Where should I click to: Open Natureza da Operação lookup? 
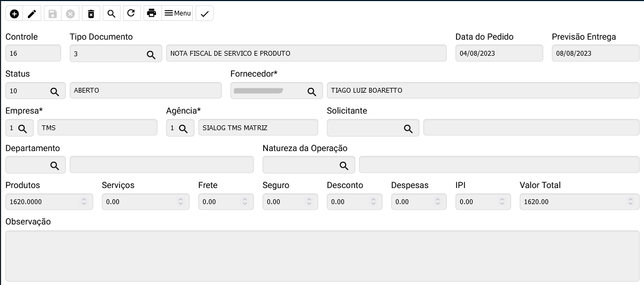344,165
